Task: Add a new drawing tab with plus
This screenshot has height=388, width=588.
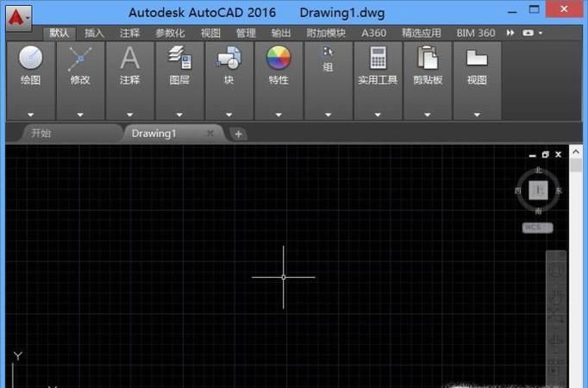Action: click(x=239, y=134)
